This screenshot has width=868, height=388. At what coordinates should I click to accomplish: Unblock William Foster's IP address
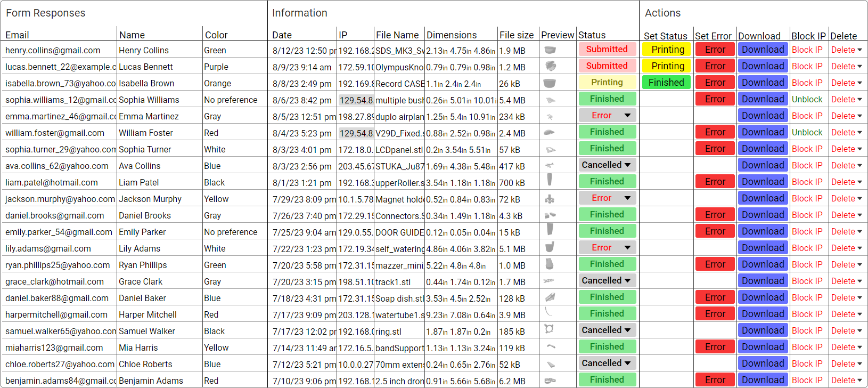click(x=807, y=132)
